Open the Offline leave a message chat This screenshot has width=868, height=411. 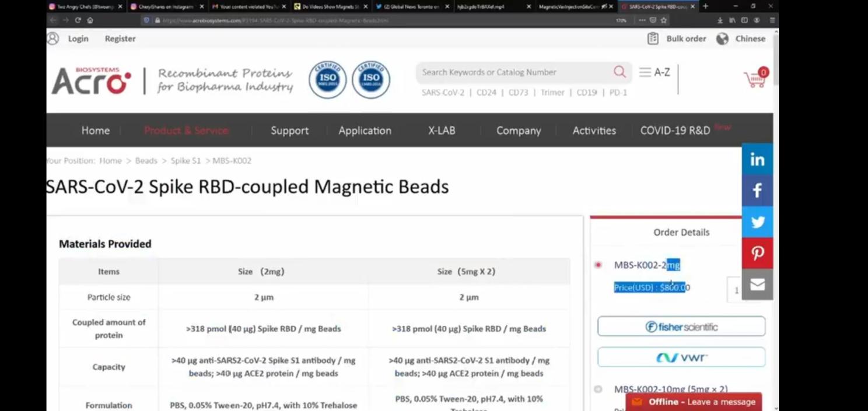click(694, 402)
